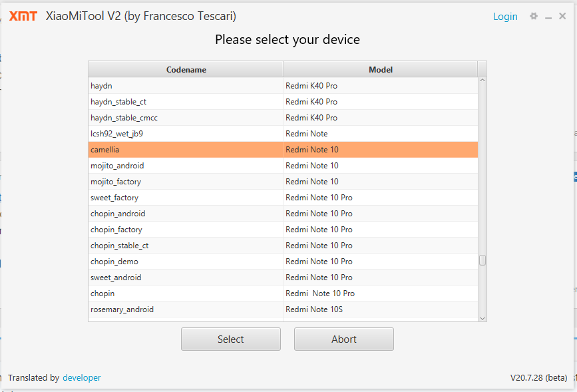The height and width of the screenshot is (392, 577).
Task: Select the haydn_stable_ct row
Action: (x=283, y=102)
